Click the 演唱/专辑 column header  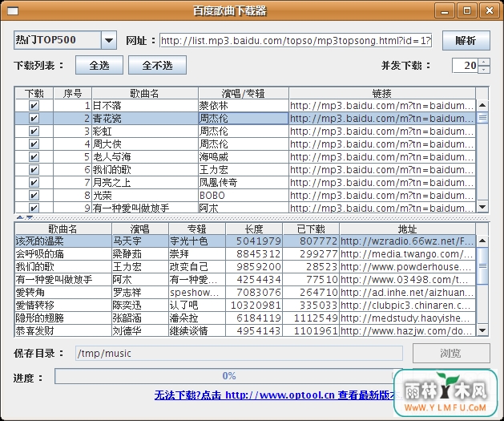coord(244,93)
